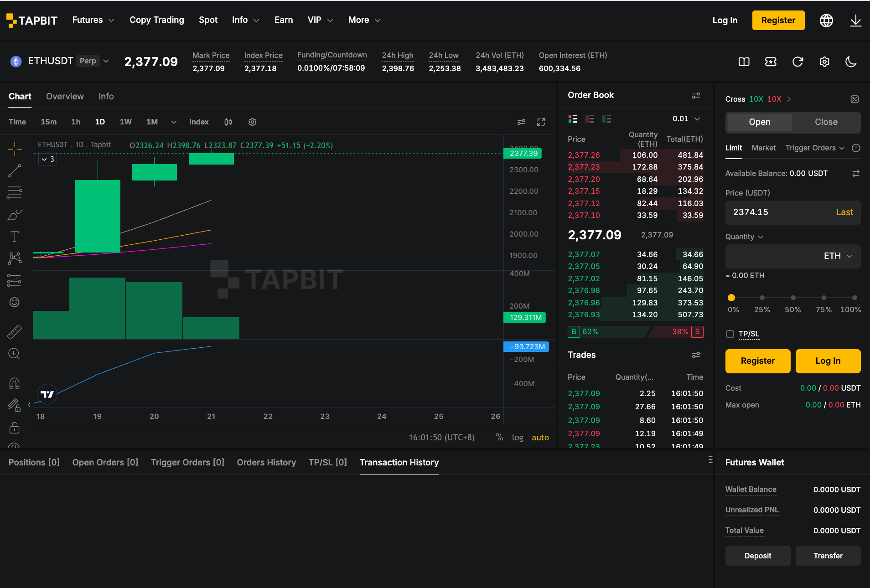Select the crosshair cursor tool

click(x=15, y=149)
